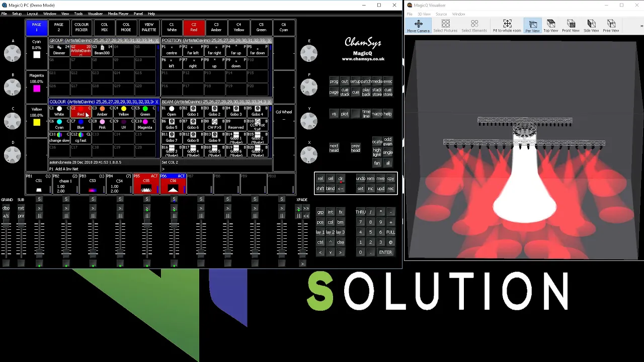Select the C8 Pink colour palette
This screenshot has height=362, width=644.
tap(102, 124)
